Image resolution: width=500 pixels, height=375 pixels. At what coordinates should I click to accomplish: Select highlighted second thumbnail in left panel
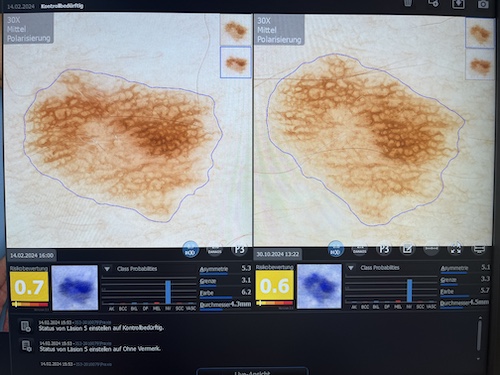tap(236, 62)
